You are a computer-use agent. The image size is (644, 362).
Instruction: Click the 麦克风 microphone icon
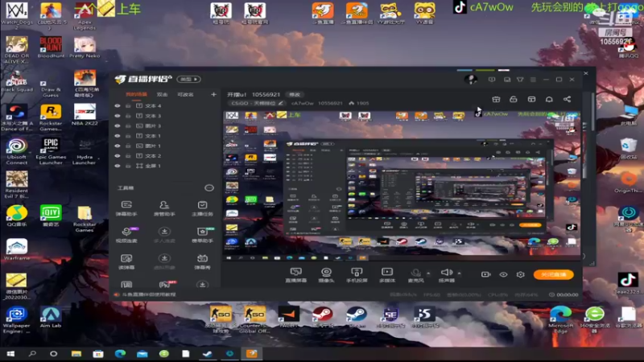415,273
